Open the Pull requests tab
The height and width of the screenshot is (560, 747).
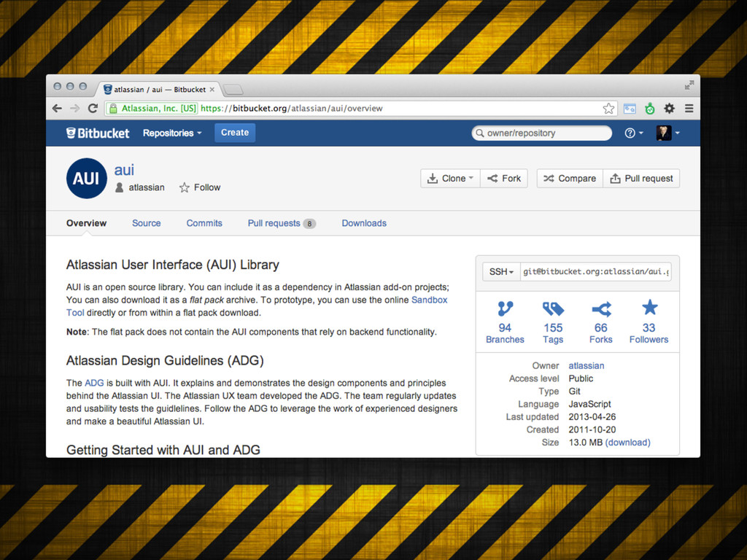pos(274,223)
